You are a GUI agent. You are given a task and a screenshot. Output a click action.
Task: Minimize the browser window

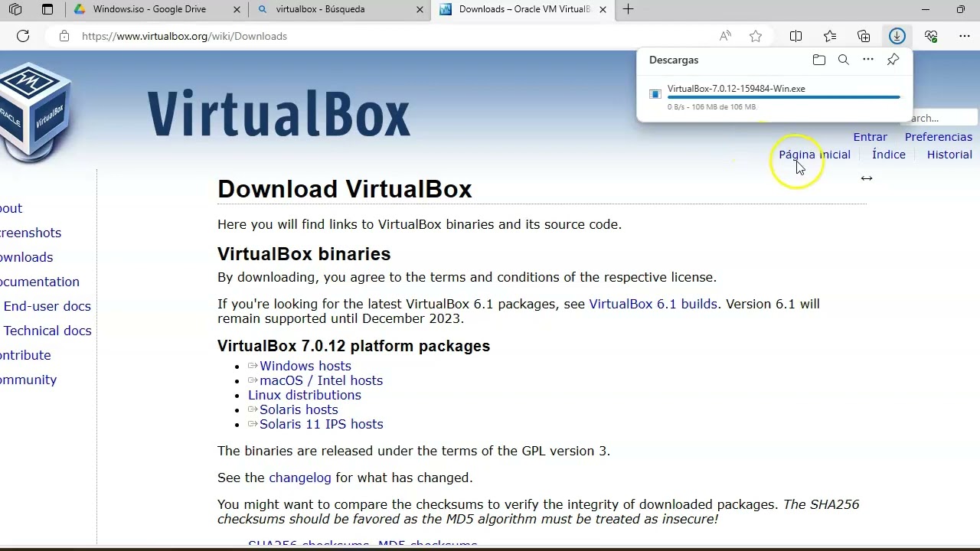point(925,9)
